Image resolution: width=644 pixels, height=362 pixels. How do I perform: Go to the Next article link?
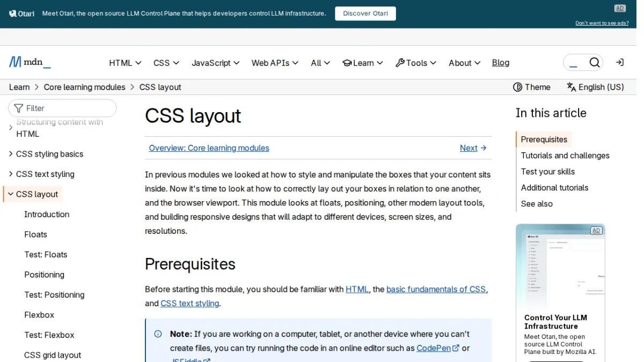point(473,148)
